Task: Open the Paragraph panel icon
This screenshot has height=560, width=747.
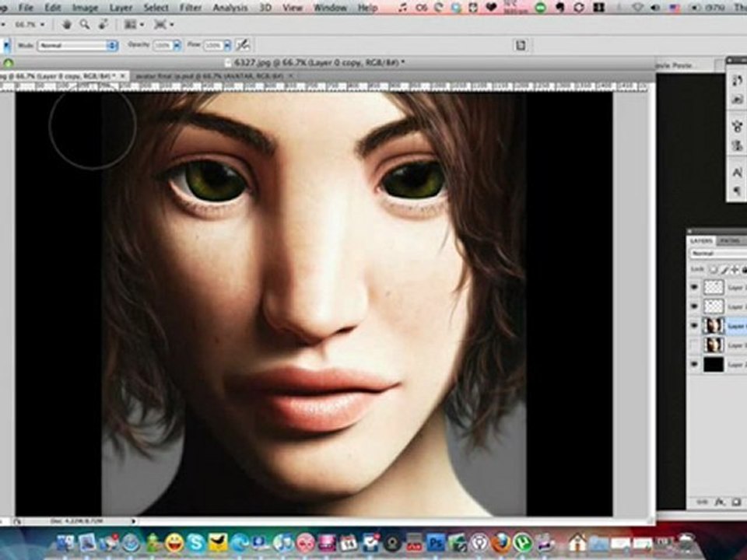Action: tap(736, 191)
